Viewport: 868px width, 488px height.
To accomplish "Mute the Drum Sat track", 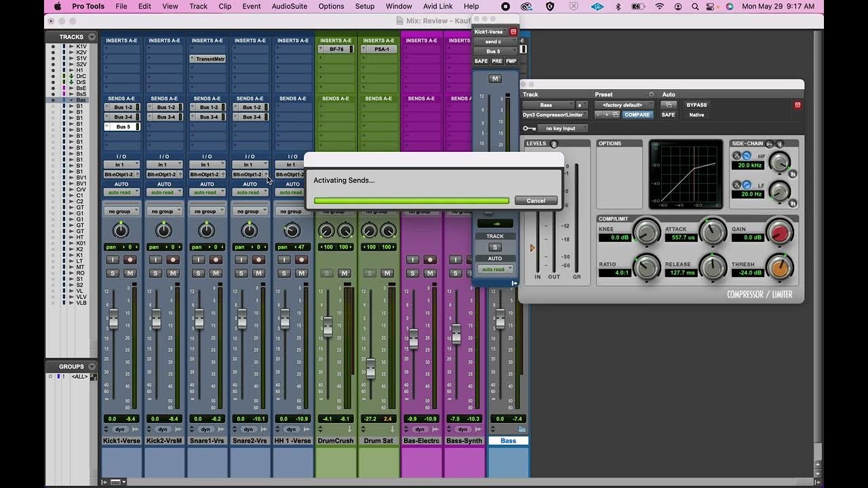I will pos(387,273).
